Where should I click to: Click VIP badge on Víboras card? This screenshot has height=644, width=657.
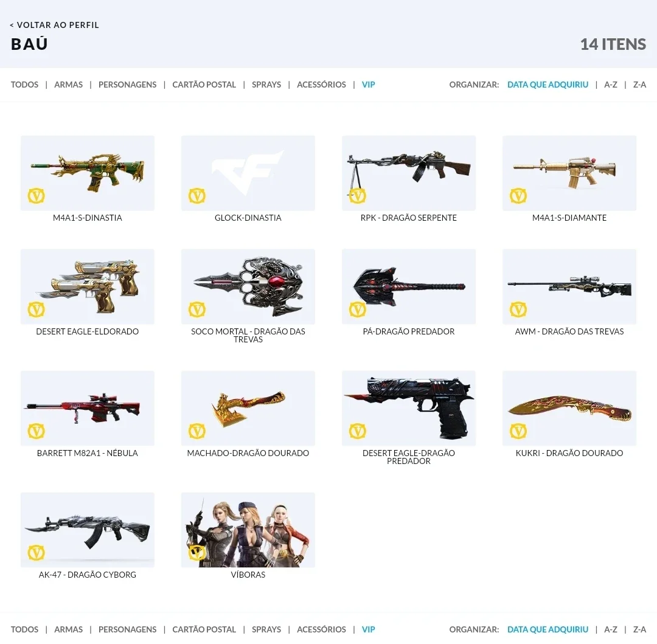(197, 553)
